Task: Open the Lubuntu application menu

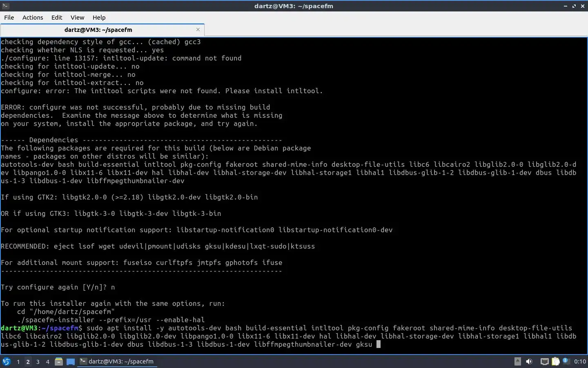Action: coord(6,361)
